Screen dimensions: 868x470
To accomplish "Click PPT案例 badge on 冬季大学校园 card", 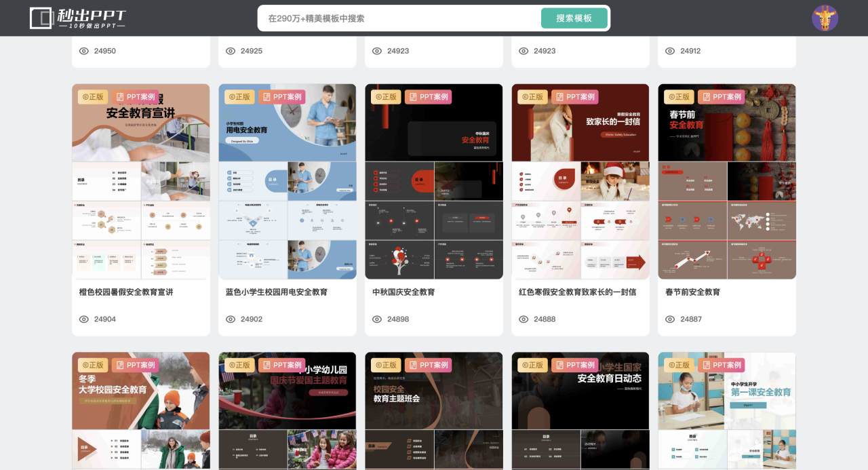I will point(136,365).
